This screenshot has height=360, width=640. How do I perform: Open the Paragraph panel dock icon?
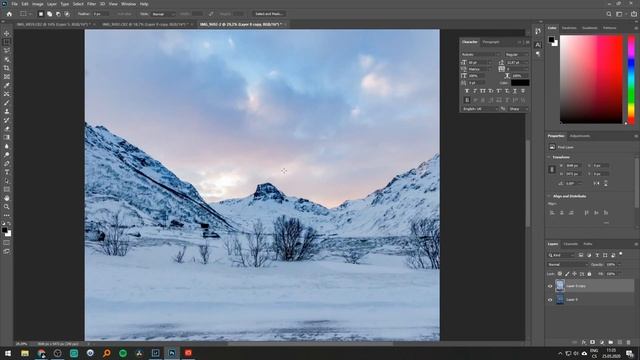pos(538,54)
